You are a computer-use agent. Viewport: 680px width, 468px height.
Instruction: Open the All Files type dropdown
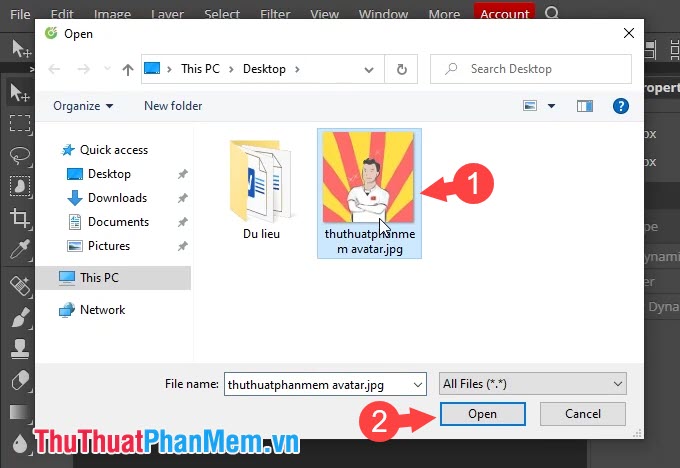(532, 383)
